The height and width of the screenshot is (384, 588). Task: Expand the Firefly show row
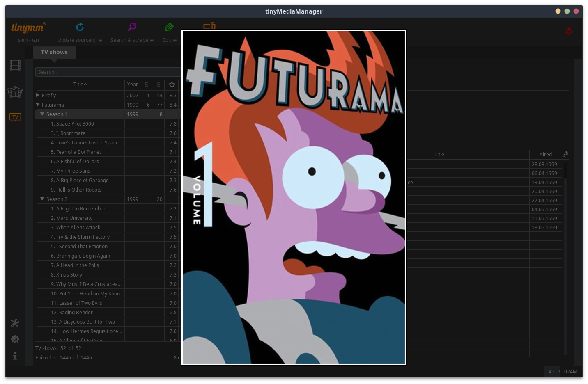38,95
